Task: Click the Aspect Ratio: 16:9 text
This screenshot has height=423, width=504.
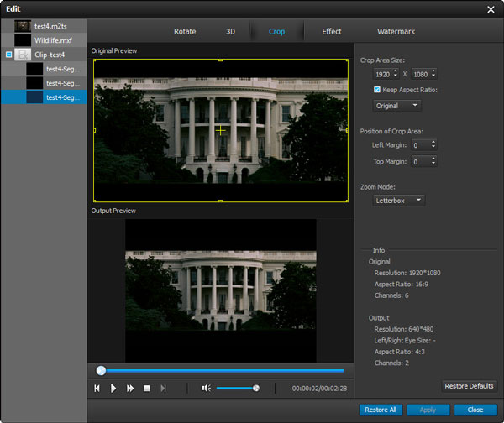Action: click(402, 285)
